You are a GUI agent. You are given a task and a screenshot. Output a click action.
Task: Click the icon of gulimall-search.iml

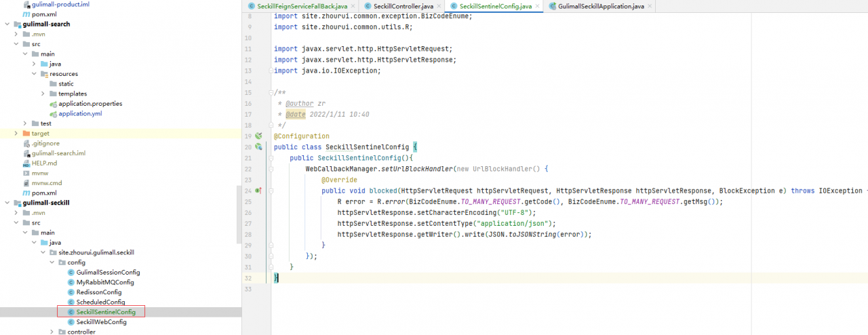(x=26, y=153)
